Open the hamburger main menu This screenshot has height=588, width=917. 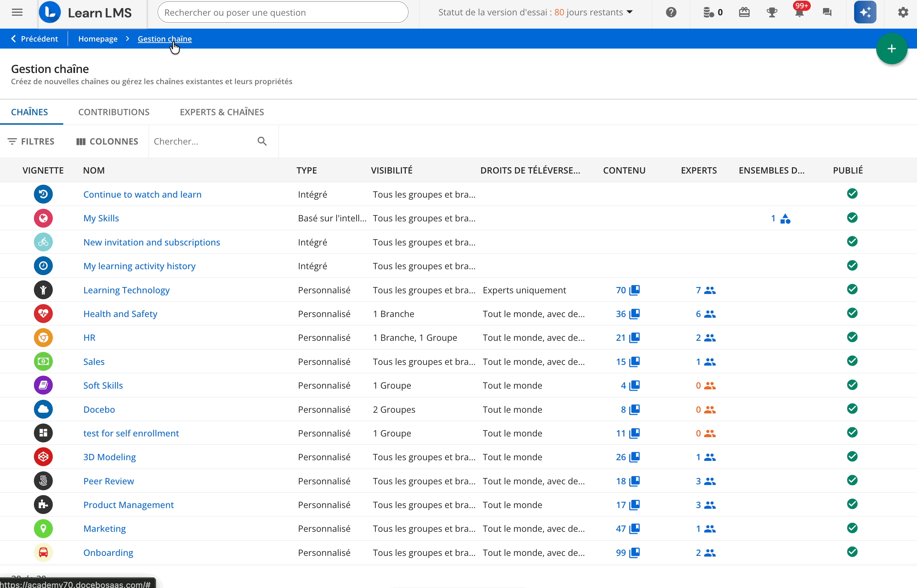[x=17, y=12]
